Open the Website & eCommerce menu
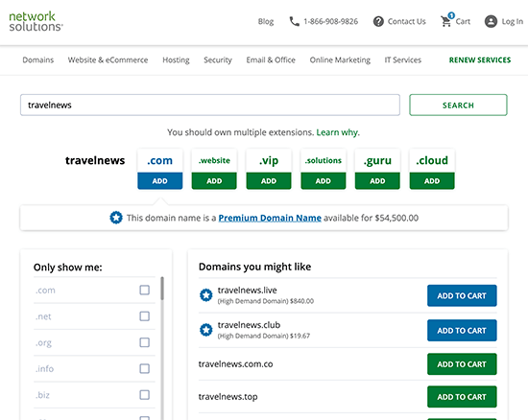 point(108,59)
